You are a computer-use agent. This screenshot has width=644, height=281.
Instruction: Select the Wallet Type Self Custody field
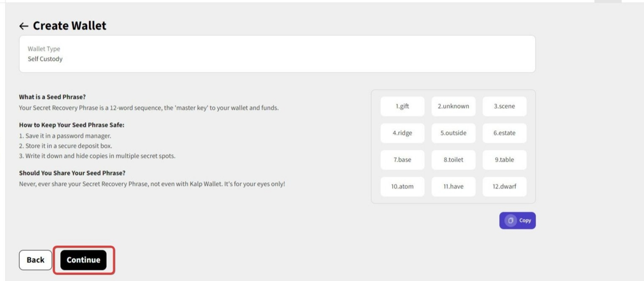277,54
